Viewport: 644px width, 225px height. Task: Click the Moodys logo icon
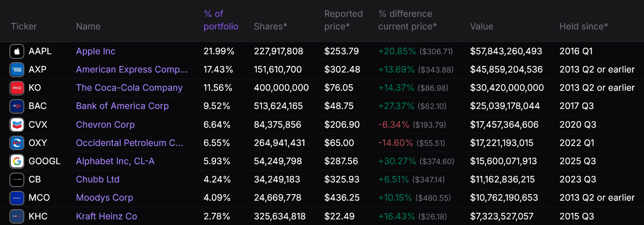[17, 198]
